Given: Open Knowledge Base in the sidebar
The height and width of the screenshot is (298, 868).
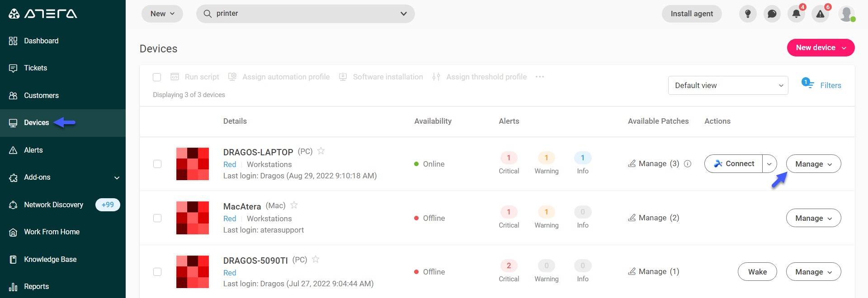Looking at the screenshot, I should (63, 260).
